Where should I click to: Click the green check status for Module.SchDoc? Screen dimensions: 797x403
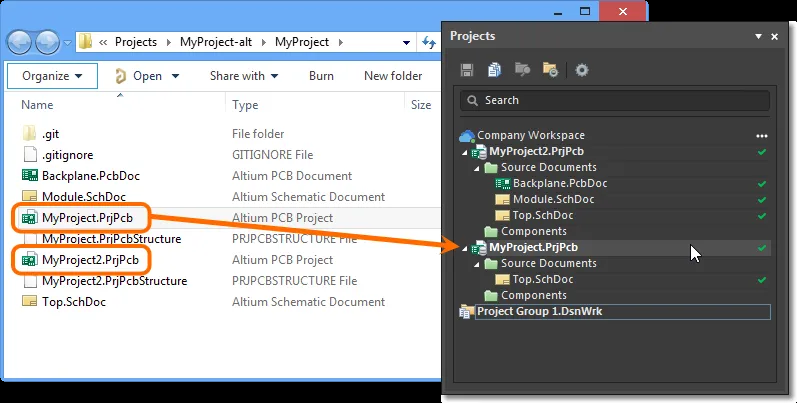coord(761,200)
